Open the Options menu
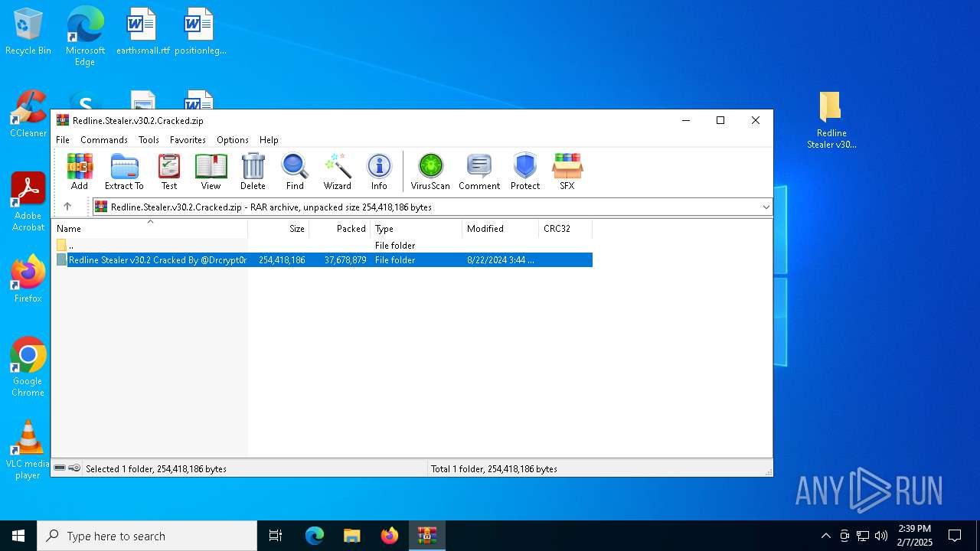The width and height of the screenshot is (980, 551). point(233,140)
